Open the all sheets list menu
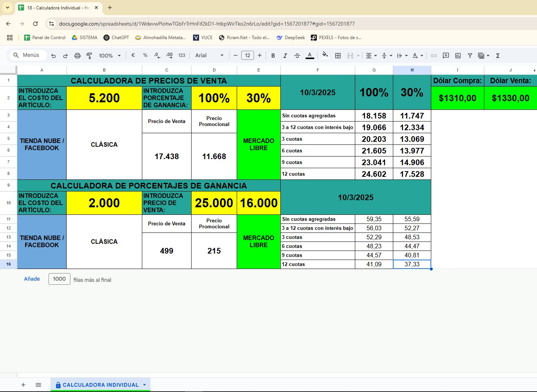The height and width of the screenshot is (392, 537). pos(38,385)
